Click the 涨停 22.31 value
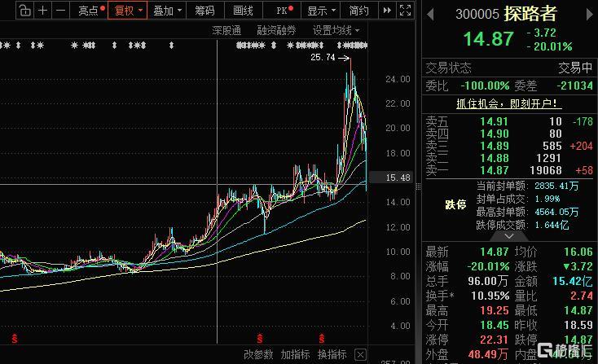 coord(495,340)
